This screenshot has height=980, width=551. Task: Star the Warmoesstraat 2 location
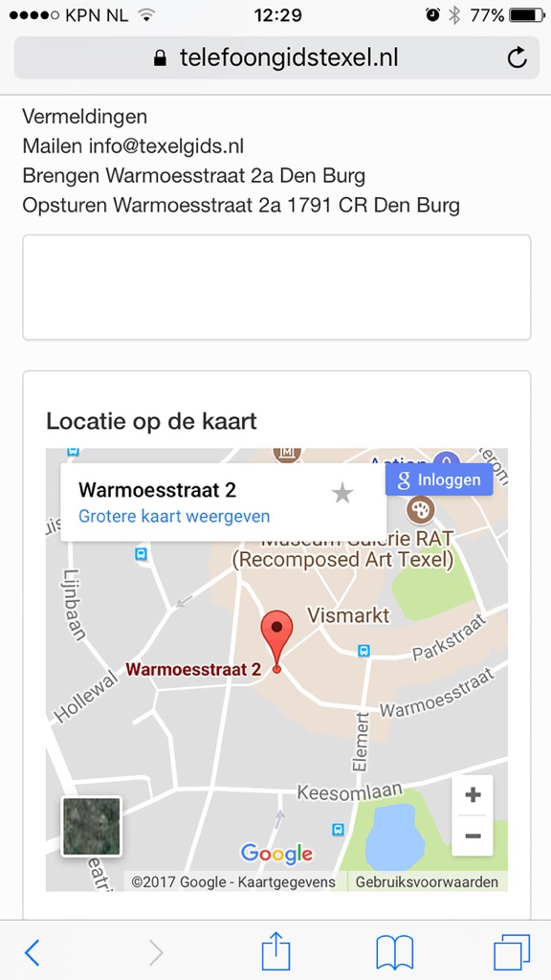click(342, 494)
